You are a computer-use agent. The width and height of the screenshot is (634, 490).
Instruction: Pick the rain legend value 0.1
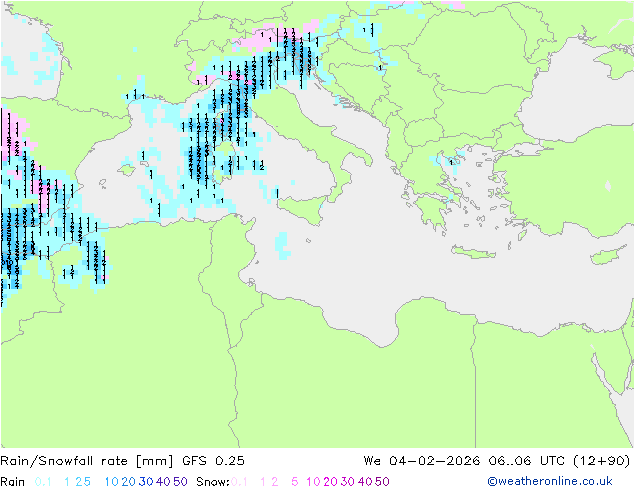click(43, 482)
